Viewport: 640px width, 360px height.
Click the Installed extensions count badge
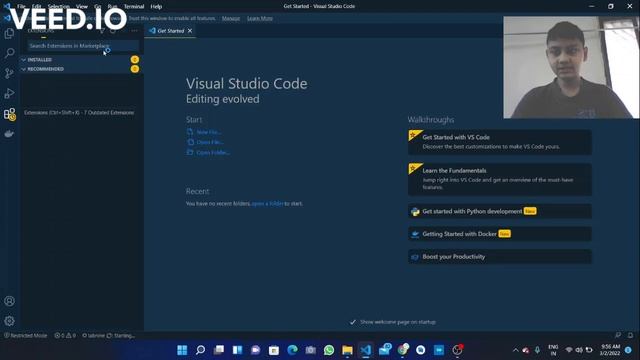135,60
